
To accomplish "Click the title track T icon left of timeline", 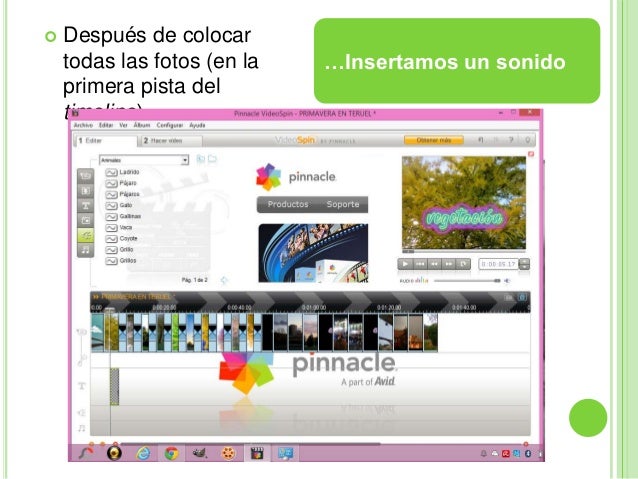I will tap(82, 385).
